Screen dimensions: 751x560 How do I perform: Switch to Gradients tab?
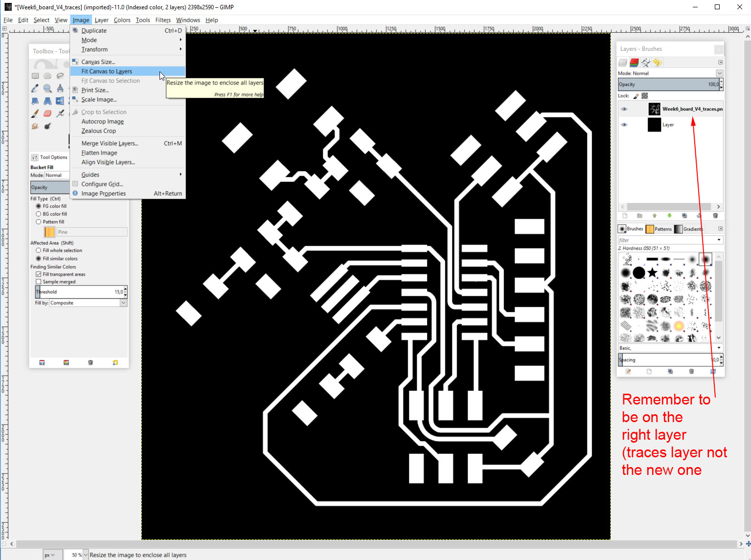688,229
